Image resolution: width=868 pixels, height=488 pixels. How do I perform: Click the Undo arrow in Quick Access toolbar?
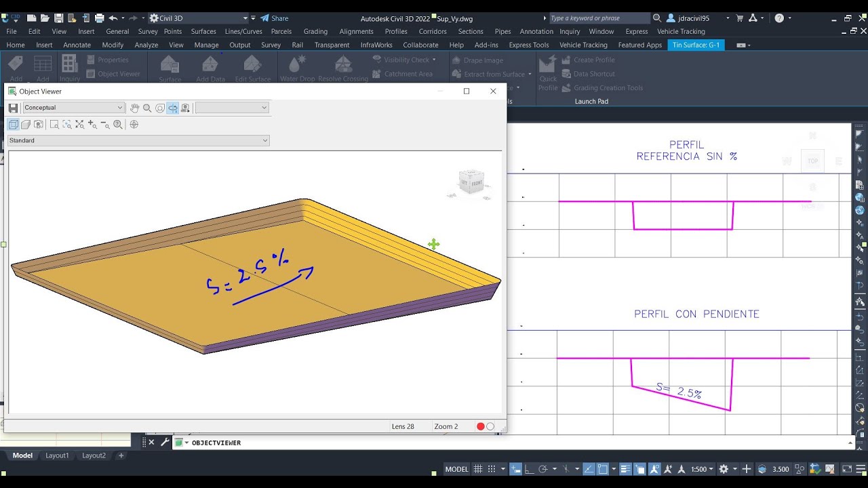pyautogui.click(x=113, y=18)
